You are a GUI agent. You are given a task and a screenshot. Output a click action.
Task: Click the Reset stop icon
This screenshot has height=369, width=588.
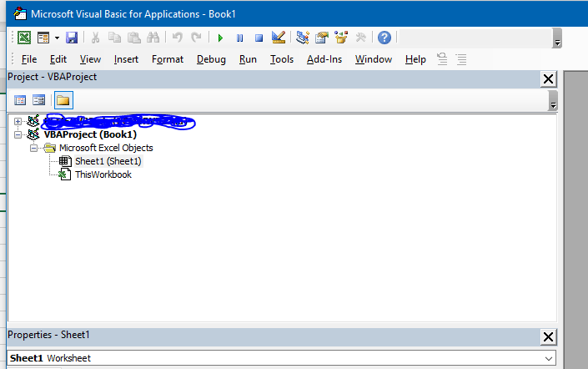pyautogui.click(x=259, y=38)
